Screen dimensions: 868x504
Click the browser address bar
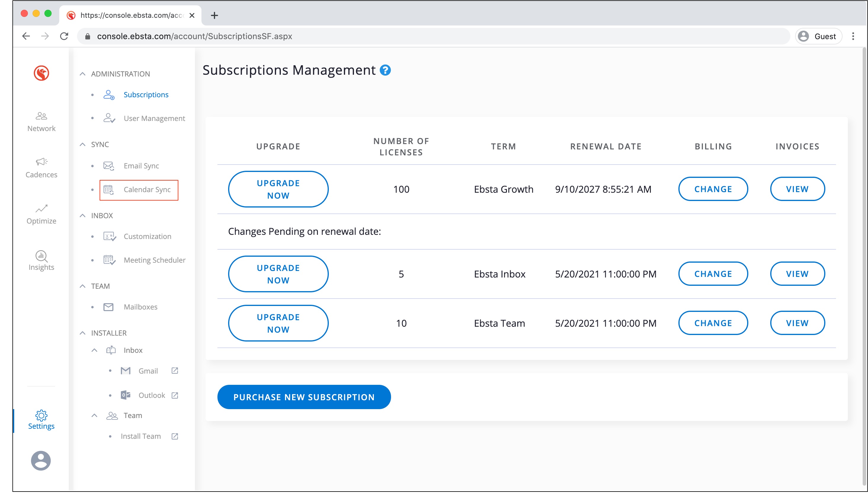pyautogui.click(x=413, y=36)
